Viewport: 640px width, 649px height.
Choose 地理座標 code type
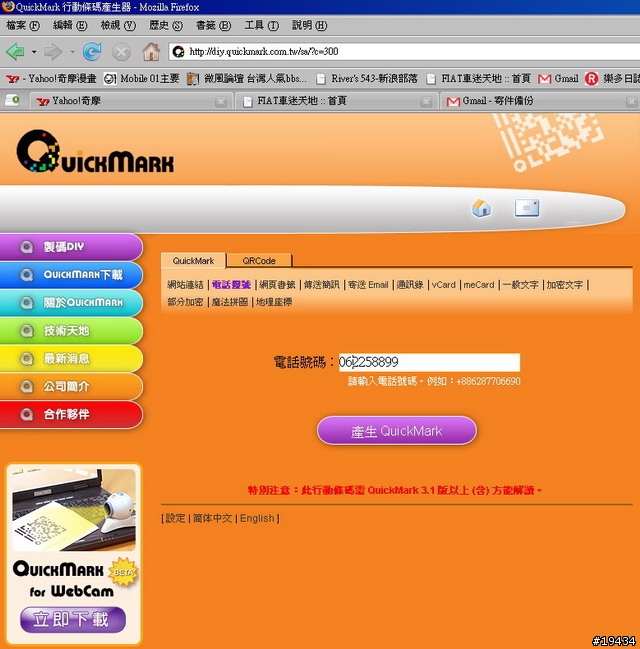[x=274, y=302]
